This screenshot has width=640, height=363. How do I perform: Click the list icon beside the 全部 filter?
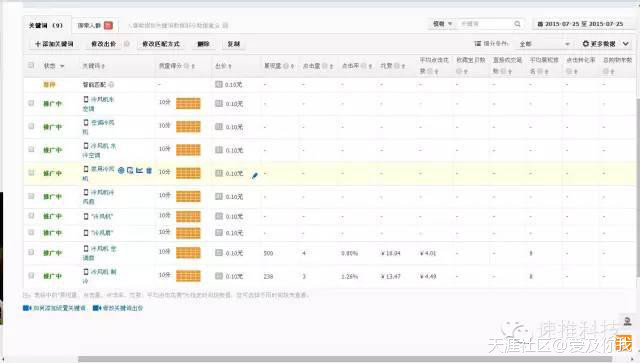click(x=478, y=43)
